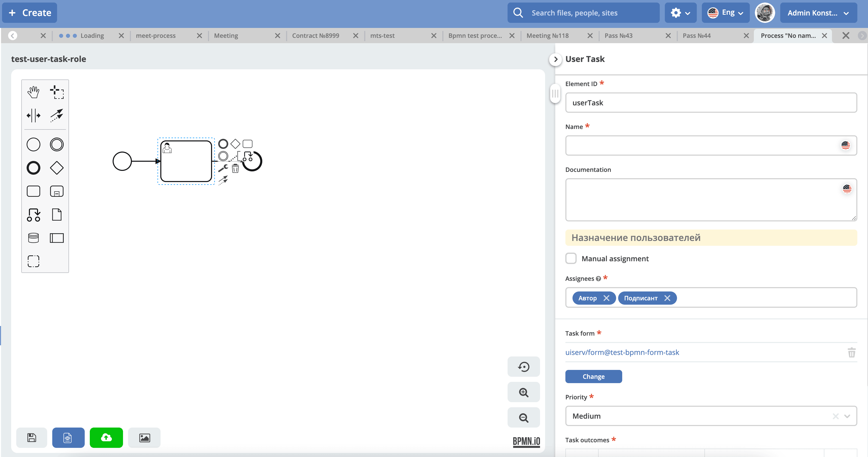Activate the create/remove space tool

[33, 115]
